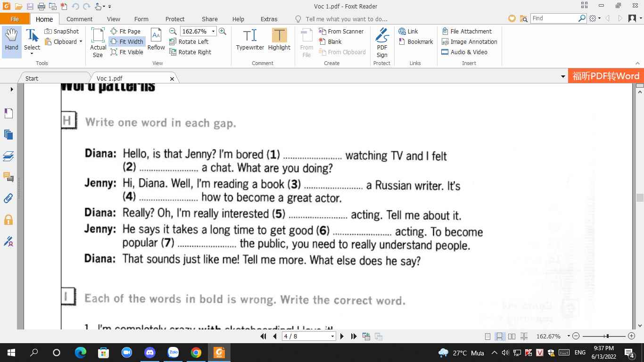The width and height of the screenshot is (644, 362).
Task: Toggle Fit Width view
Action: coord(127,41)
